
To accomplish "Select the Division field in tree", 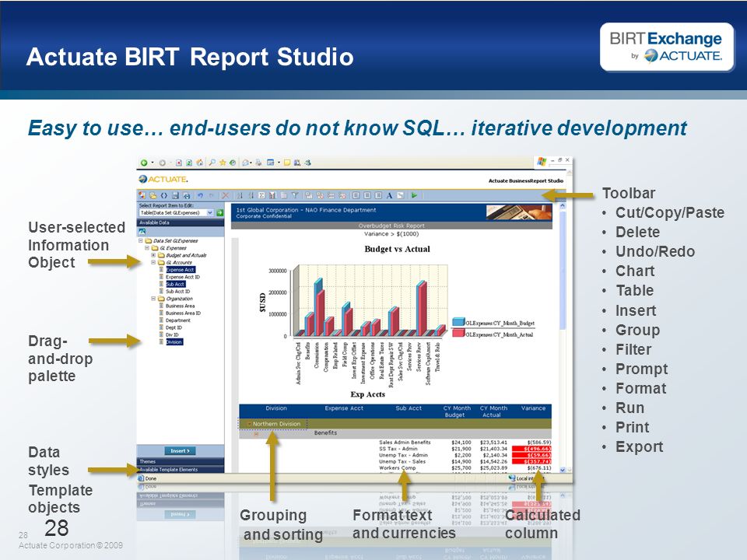I will pos(174,342).
